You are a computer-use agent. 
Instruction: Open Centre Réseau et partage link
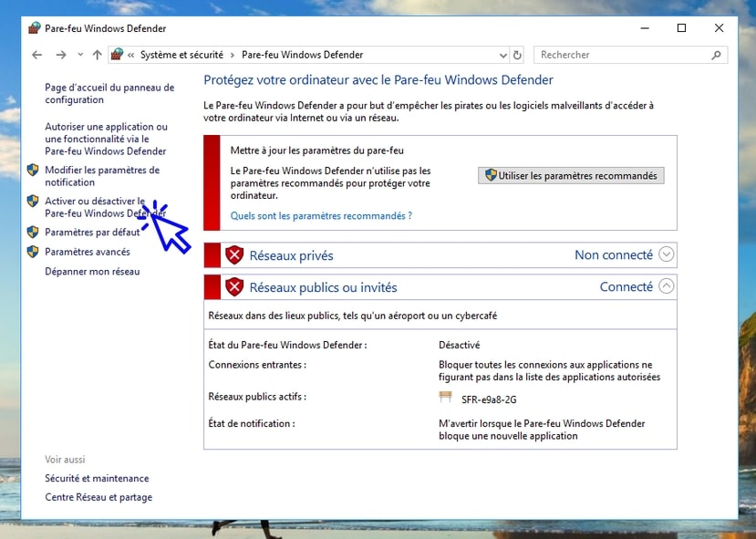click(98, 497)
